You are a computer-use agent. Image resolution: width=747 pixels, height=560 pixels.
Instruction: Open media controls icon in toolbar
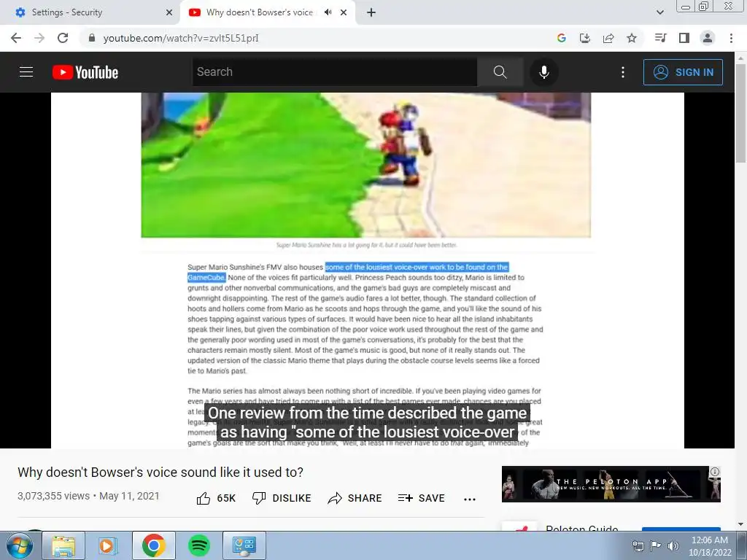click(660, 38)
